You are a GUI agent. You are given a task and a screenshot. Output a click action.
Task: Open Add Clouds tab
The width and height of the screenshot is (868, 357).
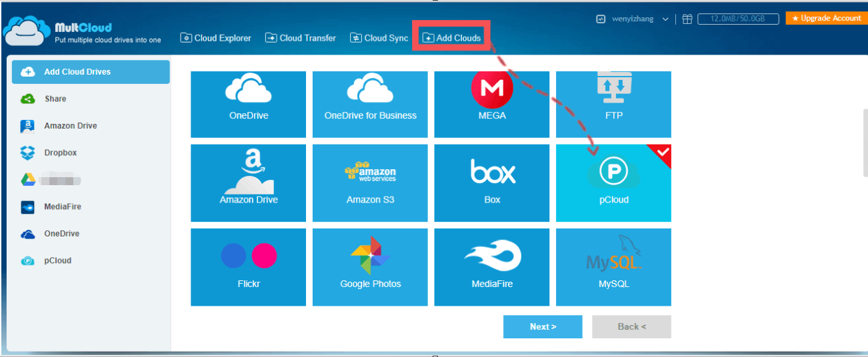[x=452, y=38]
